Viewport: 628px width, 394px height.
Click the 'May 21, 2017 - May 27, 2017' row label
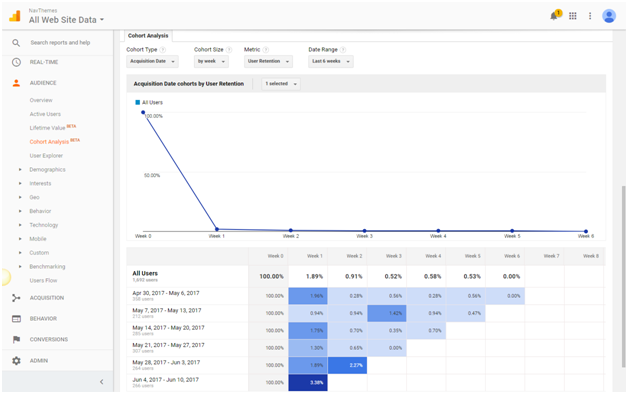click(168, 345)
